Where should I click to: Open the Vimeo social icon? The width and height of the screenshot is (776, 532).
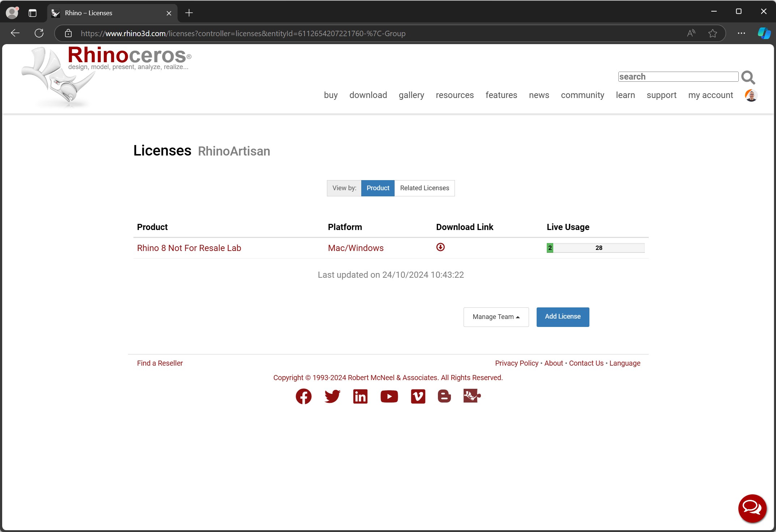coord(418,396)
